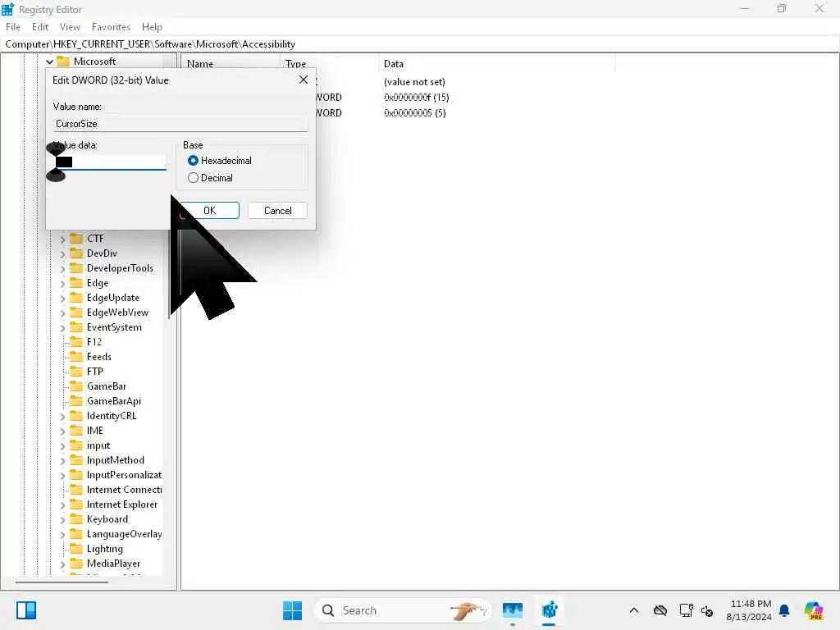
Task: Select the DevDiv folder icon
Action: pos(76,253)
